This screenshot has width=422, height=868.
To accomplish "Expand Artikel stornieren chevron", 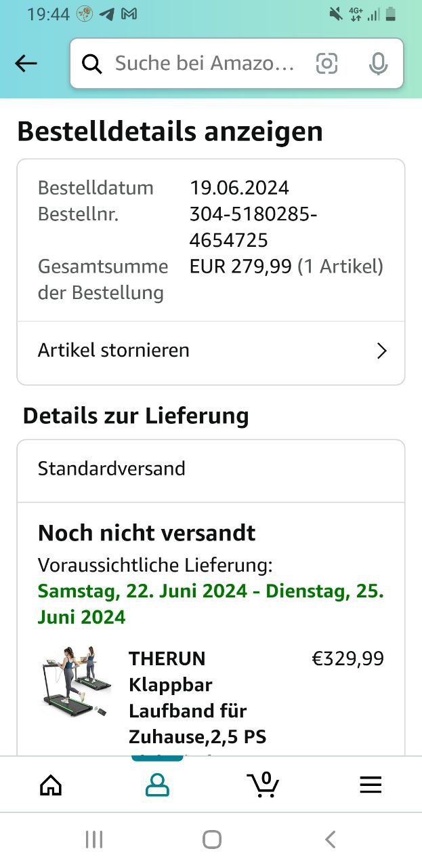I will pyautogui.click(x=382, y=351).
